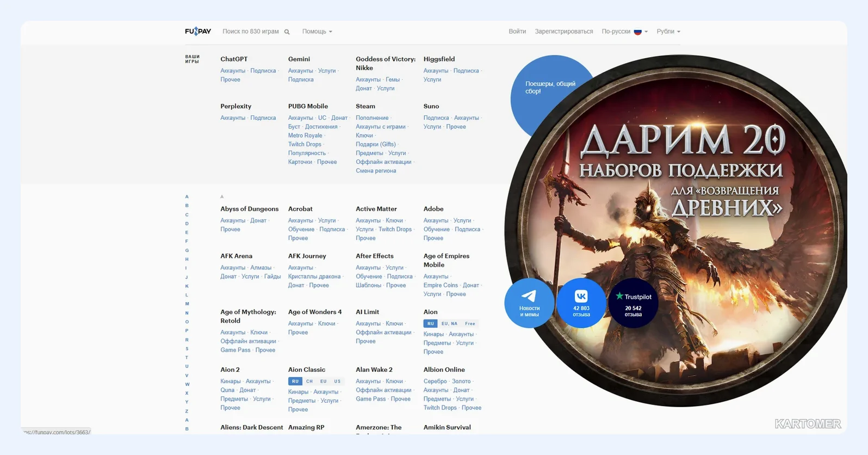
Task: Focus the "Поиск по 830 играм" search field
Action: coord(251,32)
